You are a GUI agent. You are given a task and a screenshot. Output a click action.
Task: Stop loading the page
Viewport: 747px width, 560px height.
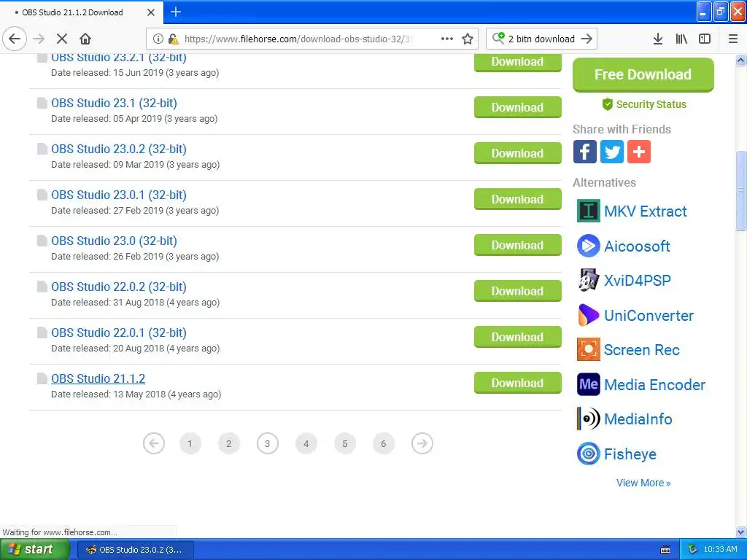(62, 39)
